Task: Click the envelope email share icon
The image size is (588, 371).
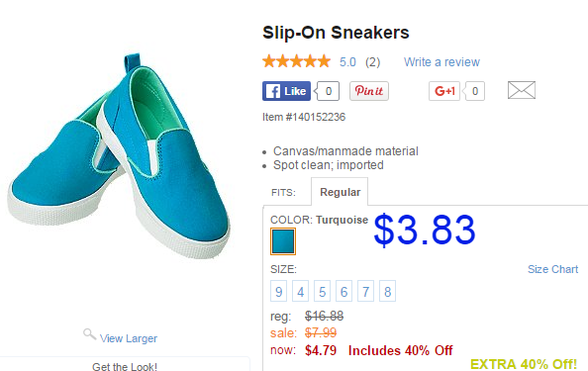Action: 522,90
